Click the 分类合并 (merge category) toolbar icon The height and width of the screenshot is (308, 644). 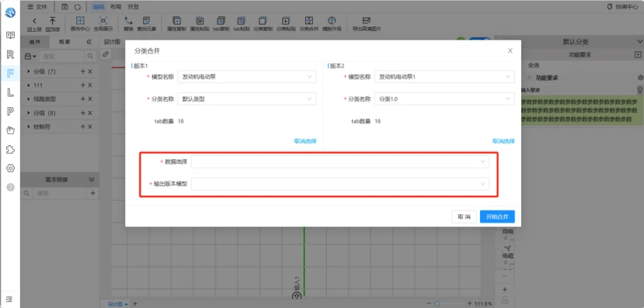pos(309,21)
